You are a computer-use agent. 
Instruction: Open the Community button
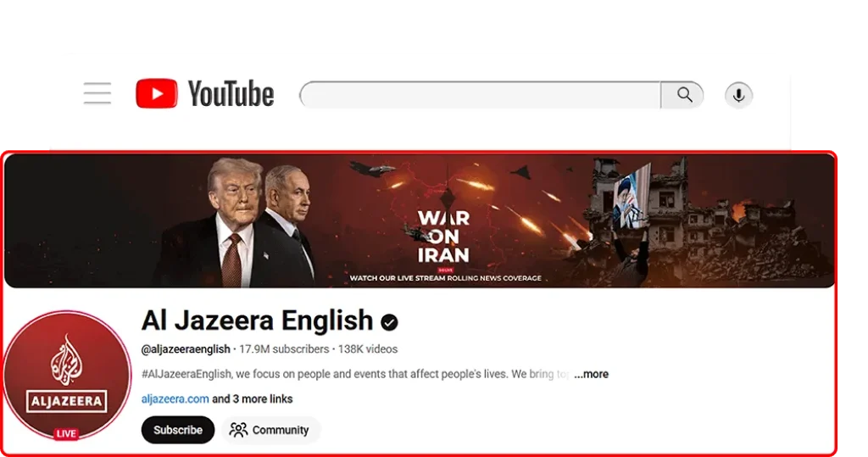(x=270, y=430)
